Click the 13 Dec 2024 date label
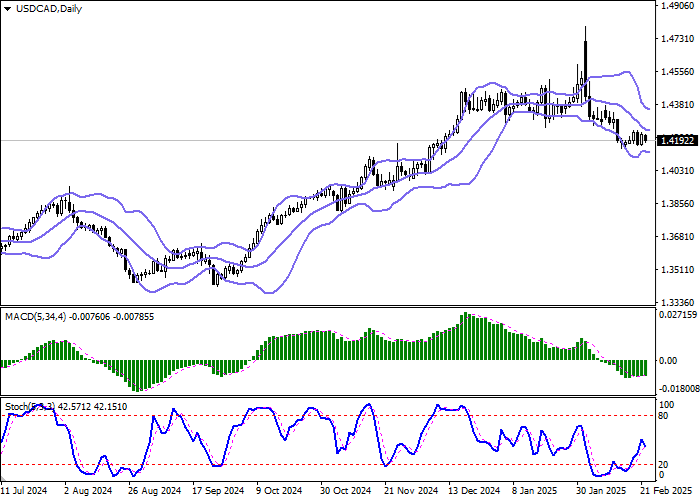This screenshot has width=700, height=500. (x=473, y=491)
